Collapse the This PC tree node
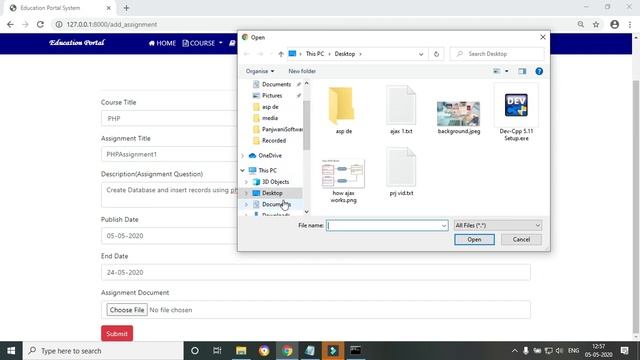Screen dimensions: 640x360 coord(242,170)
